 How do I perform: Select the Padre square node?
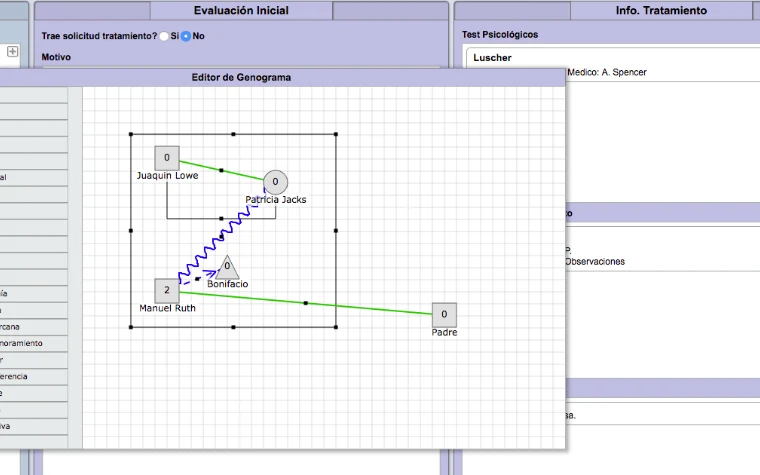(x=444, y=315)
